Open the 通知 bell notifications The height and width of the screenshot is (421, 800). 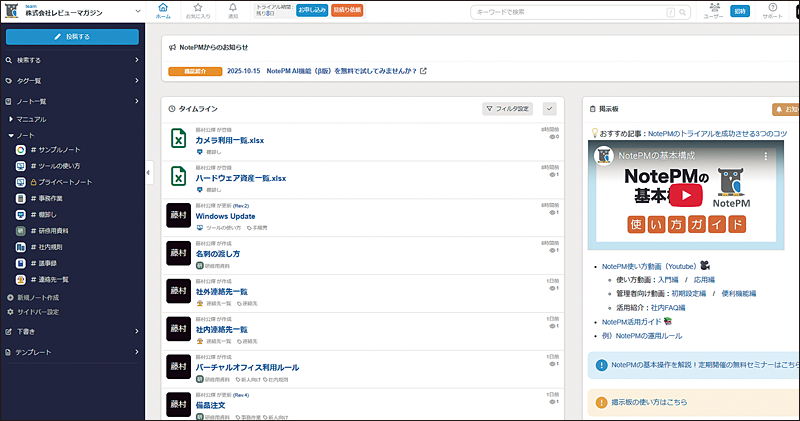(x=232, y=9)
